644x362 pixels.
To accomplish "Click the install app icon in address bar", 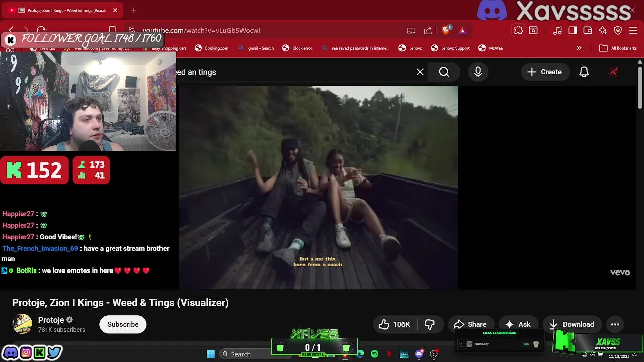I will pos(411,30).
